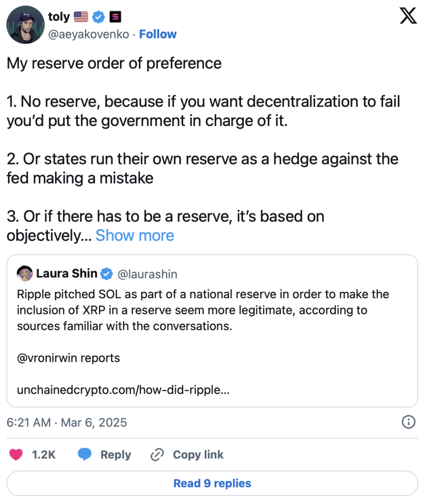Open Read 9 replies button

(x=212, y=483)
